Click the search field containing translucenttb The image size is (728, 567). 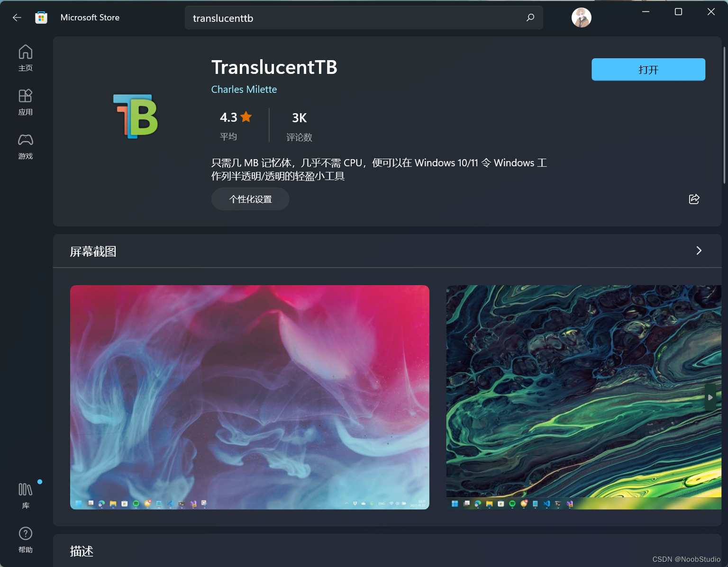tap(364, 18)
